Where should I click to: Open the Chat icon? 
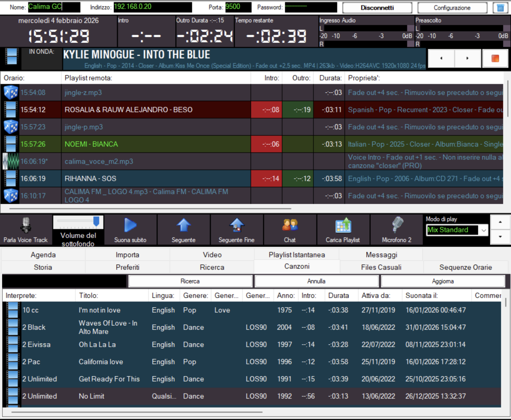290,225
